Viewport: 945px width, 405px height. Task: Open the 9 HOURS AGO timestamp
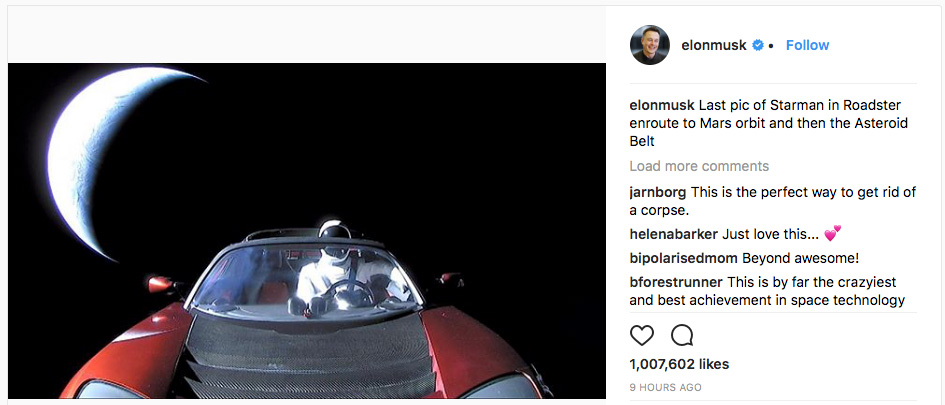coord(665,388)
